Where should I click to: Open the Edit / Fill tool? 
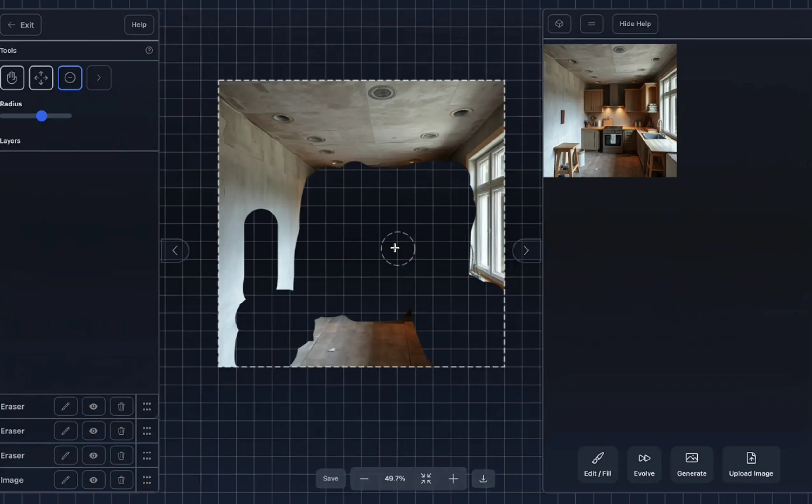(x=597, y=464)
